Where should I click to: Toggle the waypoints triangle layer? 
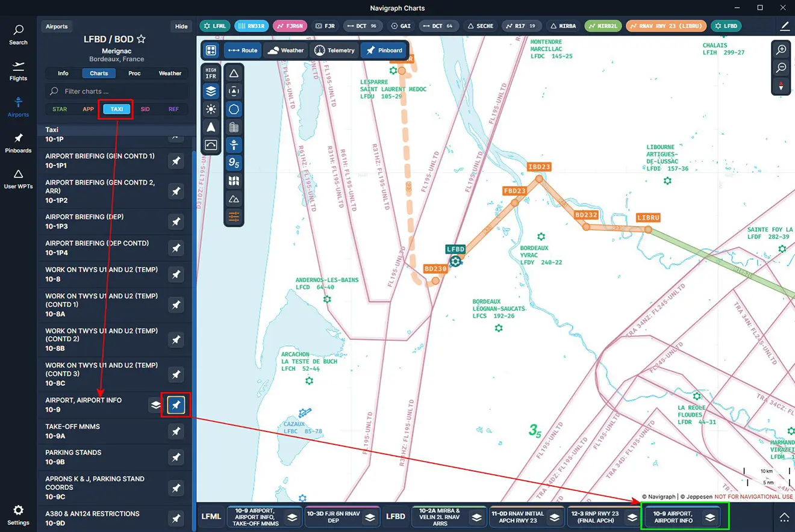(234, 73)
